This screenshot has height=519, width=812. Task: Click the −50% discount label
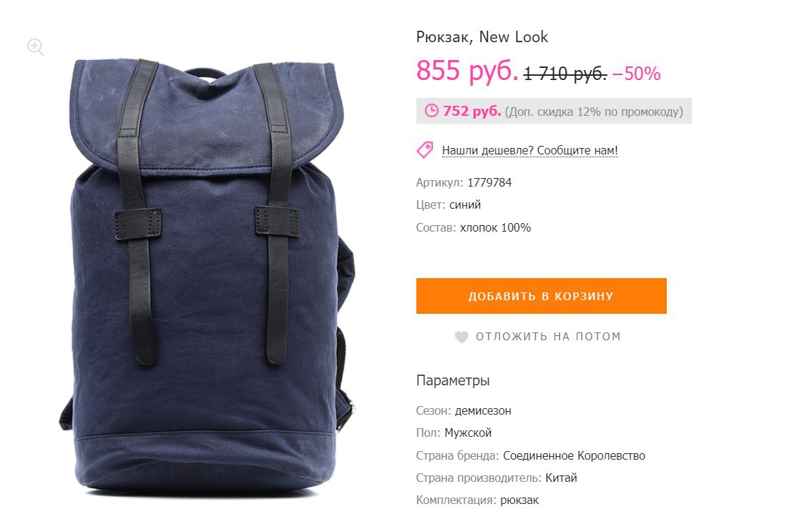[637, 74]
